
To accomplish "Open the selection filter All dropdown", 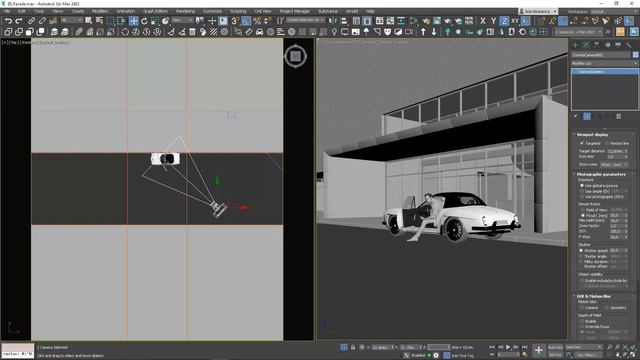I will [x=71, y=20].
